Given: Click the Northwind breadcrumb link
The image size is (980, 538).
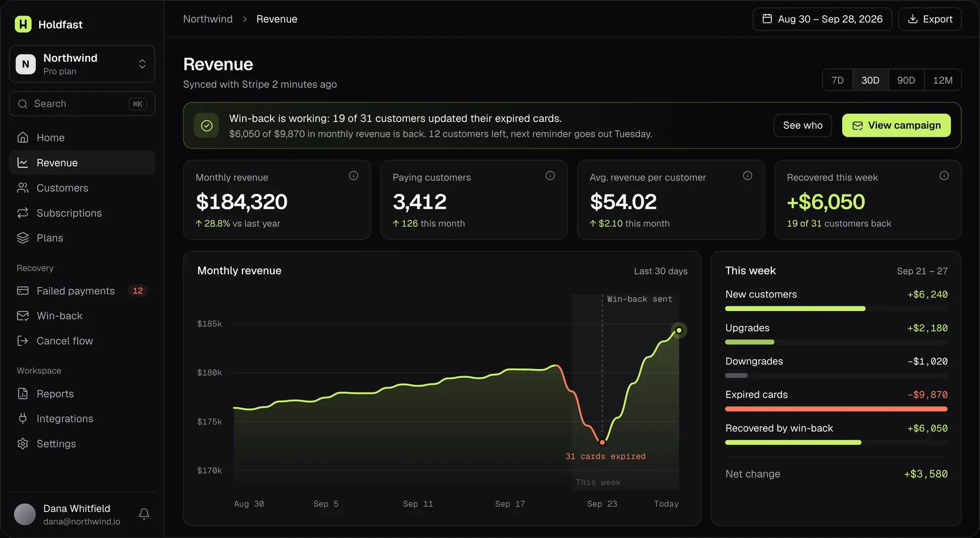Looking at the screenshot, I should click(208, 19).
